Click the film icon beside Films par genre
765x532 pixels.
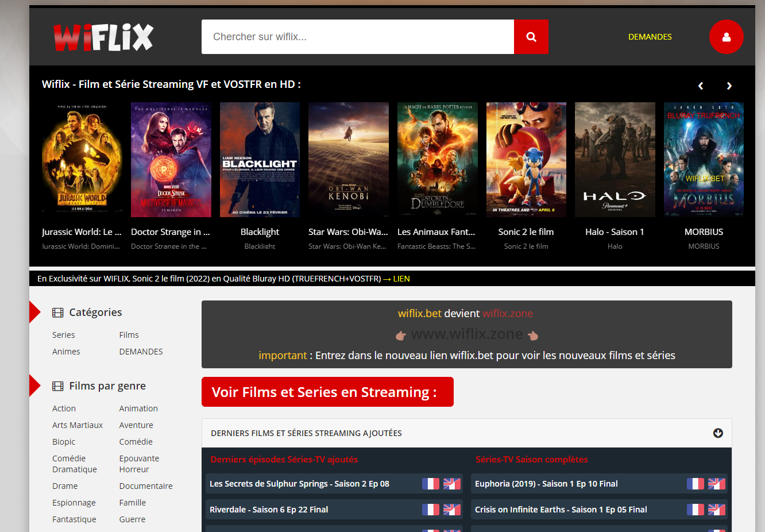[x=58, y=386]
